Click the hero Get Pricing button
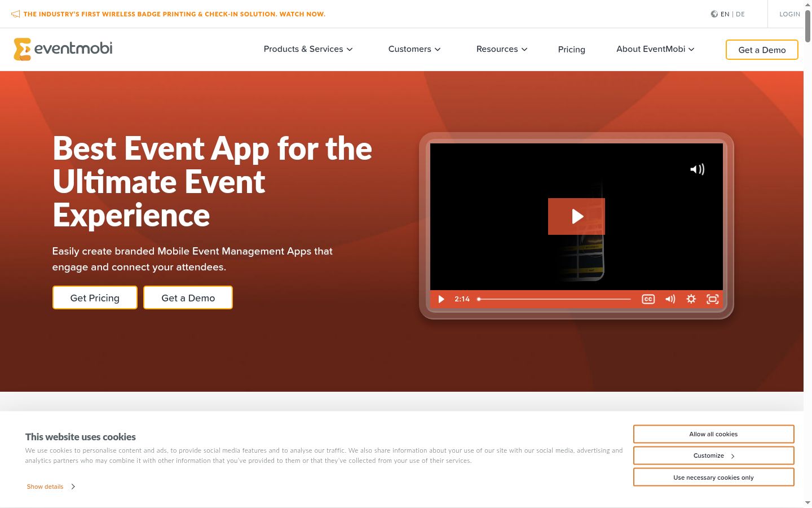The width and height of the screenshot is (812, 508). (x=95, y=297)
